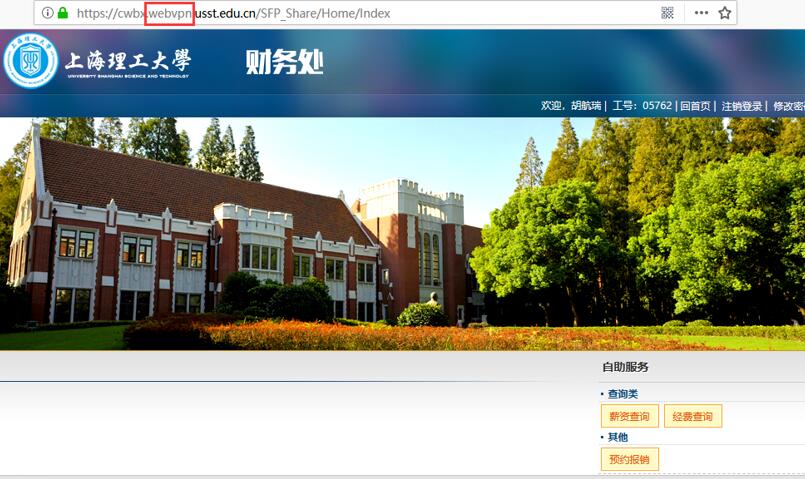The height and width of the screenshot is (479, 805).
Task: Bookmark this page with the star icon
Action: [x=725, y=13]
